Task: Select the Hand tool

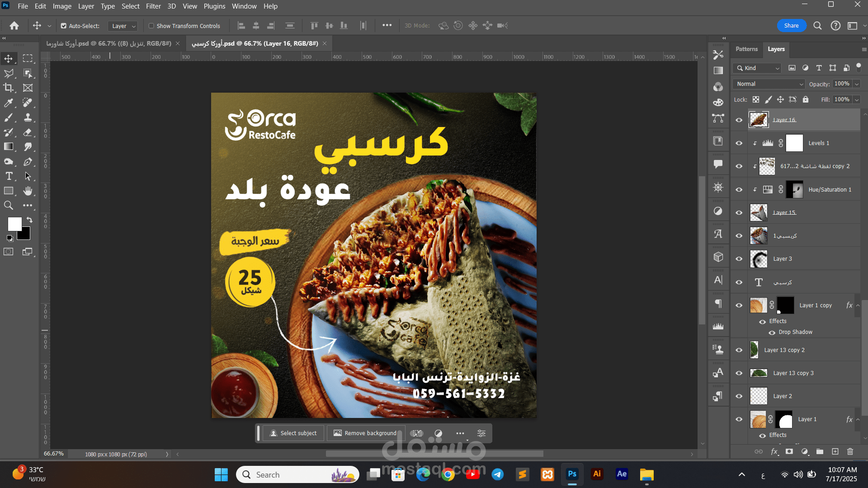Action: 28,191
